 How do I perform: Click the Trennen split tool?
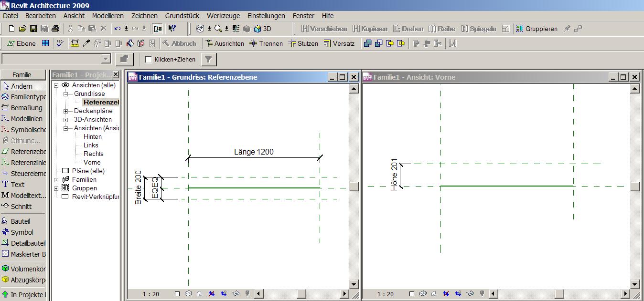[x=266, y=43]
